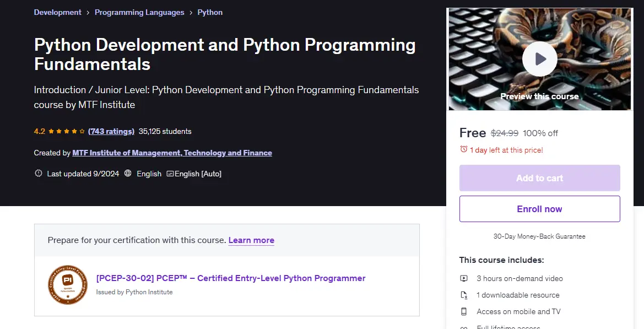Click the Enroll now button
Viewport: 644px width, 329px height.
[539, 209]
